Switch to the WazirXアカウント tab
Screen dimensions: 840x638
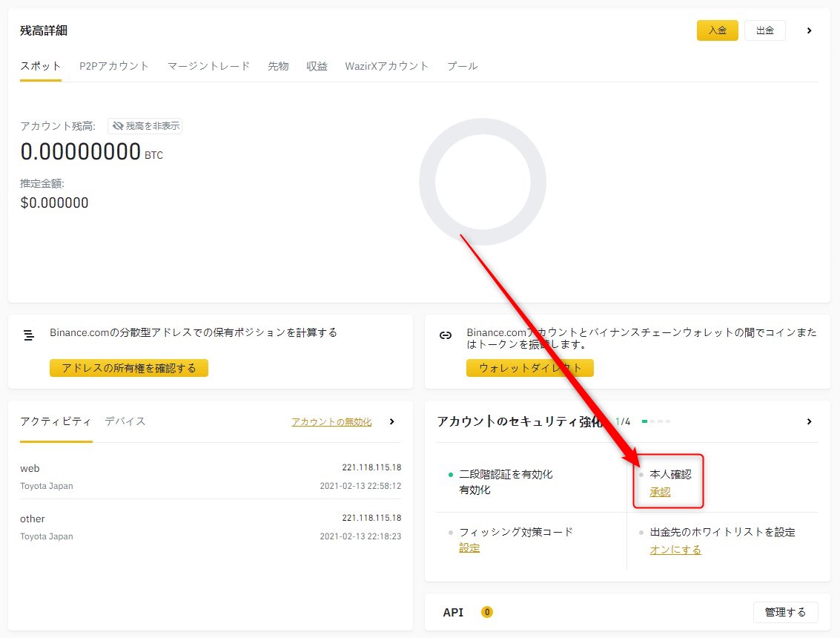[386, 66]
